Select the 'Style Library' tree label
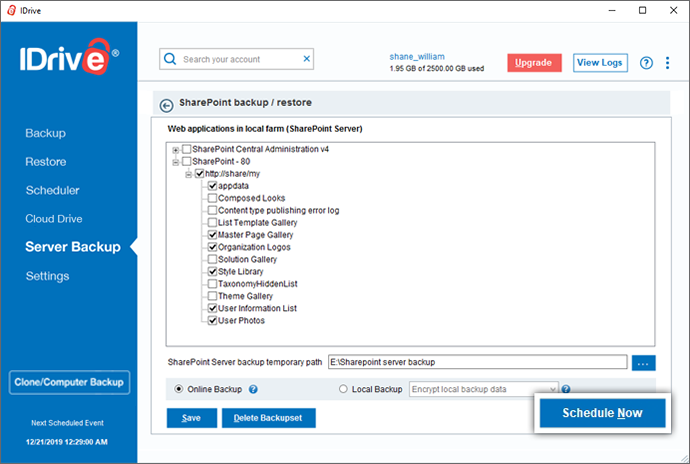Screen dimensions: 690x464 tap(241, 271)
